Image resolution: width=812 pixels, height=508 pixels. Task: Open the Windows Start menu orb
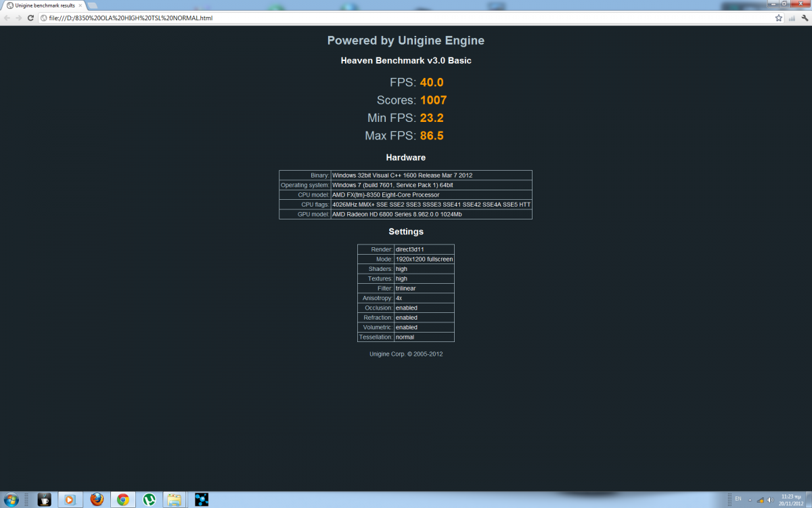coord(12,500)
